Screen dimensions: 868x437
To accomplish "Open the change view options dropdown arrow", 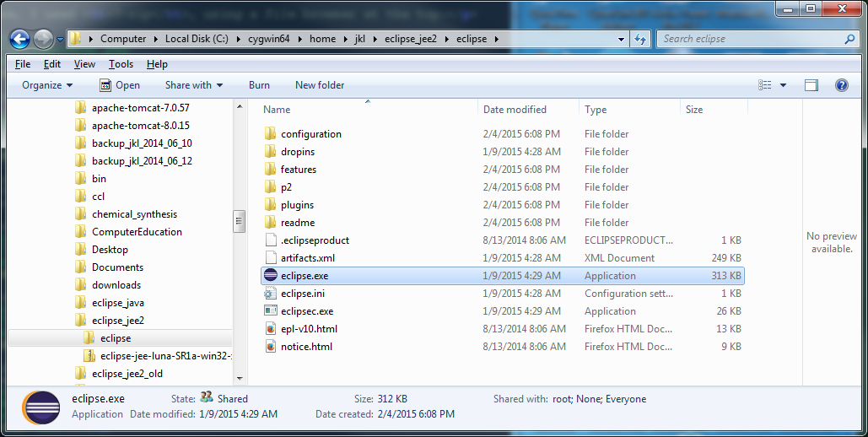I will point(783,85).
